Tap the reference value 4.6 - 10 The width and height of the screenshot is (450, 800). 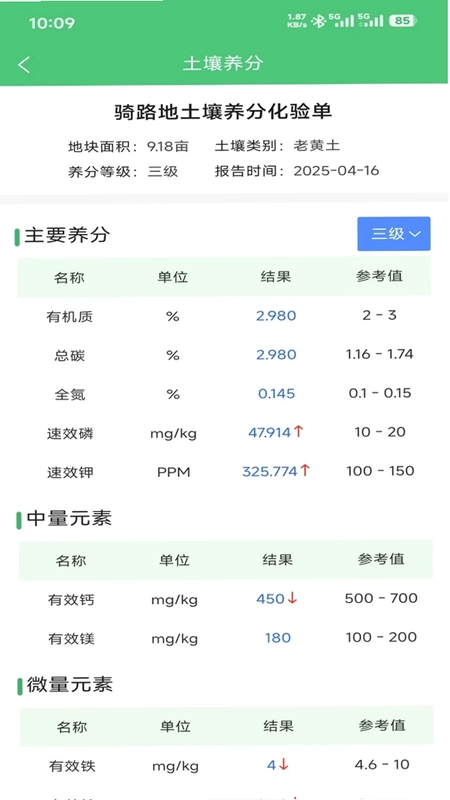382,764
